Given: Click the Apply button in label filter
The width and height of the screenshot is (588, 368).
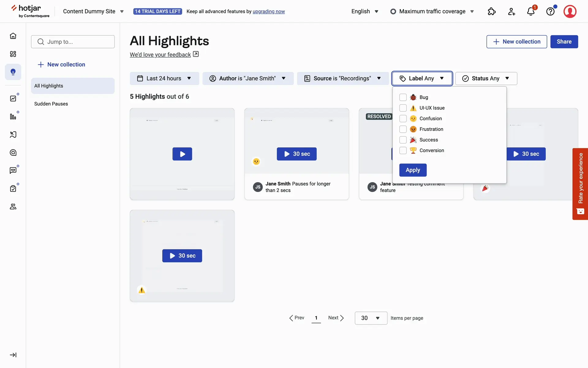Looking at the screenshot, I should click(413, 170).
